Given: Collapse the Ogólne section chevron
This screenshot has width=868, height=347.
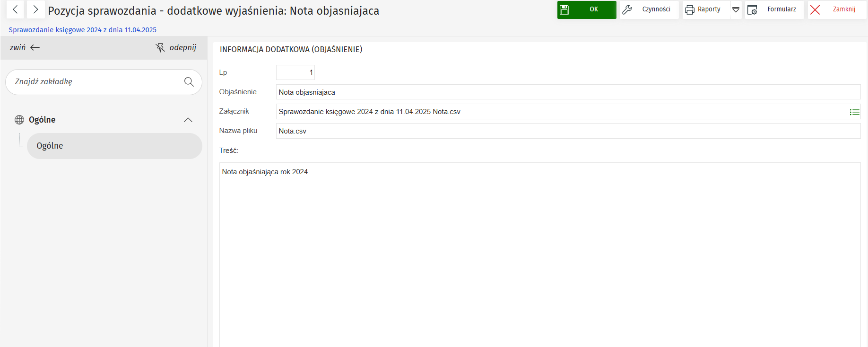Looking at the screenshot, I should pyautogui.click(x=188, y=120).
